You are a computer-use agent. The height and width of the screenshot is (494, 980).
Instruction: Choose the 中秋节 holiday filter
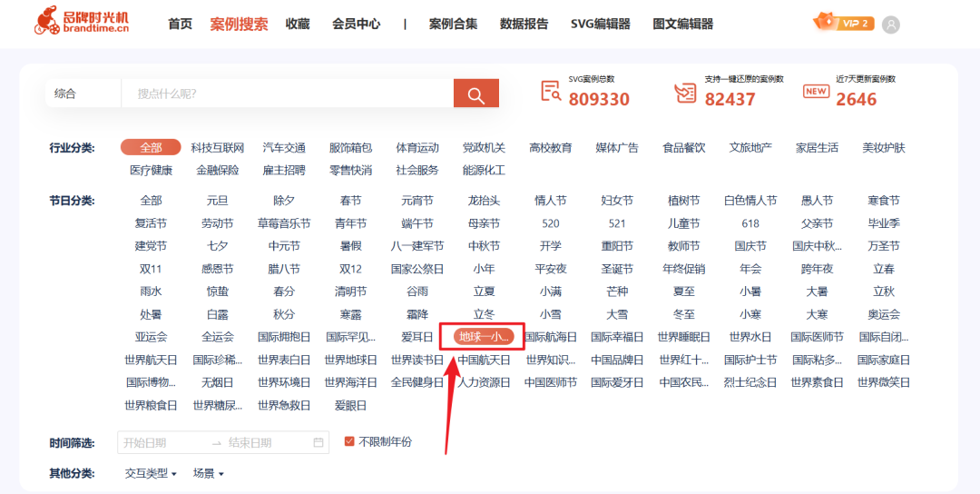click(484, 246)
